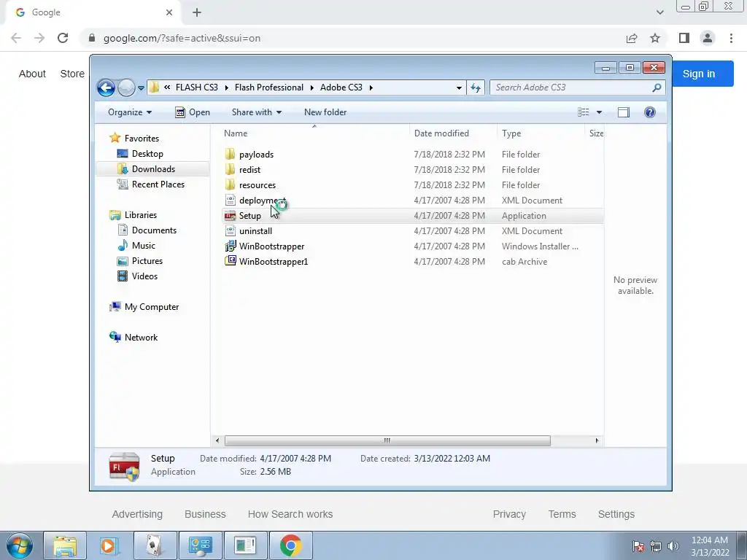Open the Music library
The image size is (747, 560).
[144, 245]
